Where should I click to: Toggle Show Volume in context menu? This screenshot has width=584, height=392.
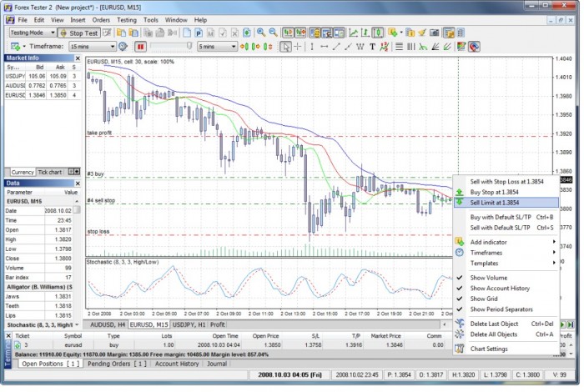coord(488,278)
